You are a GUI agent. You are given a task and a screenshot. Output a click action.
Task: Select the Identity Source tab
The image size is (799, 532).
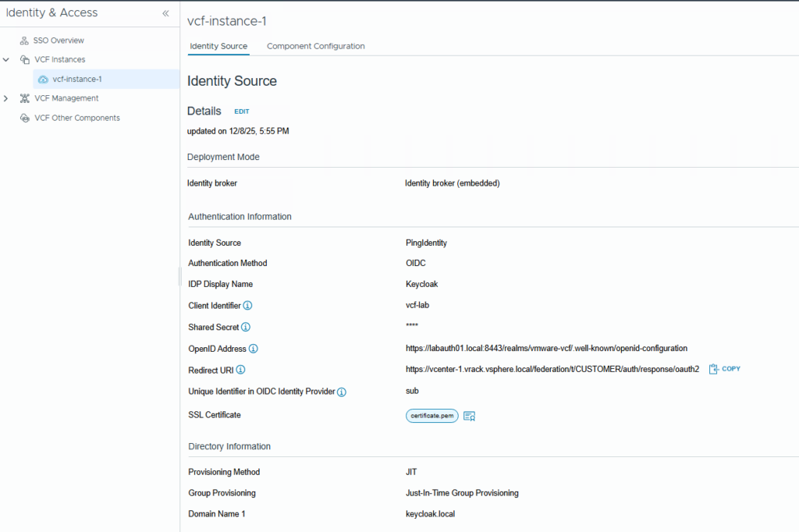point(218,47)
